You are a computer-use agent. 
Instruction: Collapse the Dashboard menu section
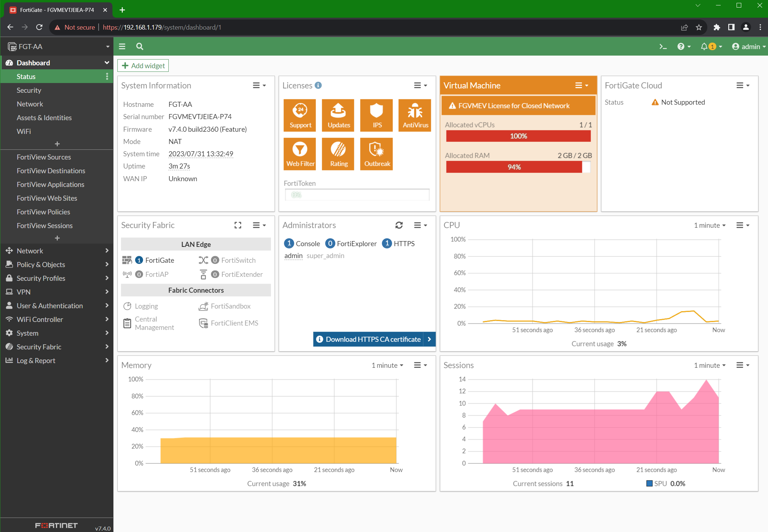click(57, 63)
